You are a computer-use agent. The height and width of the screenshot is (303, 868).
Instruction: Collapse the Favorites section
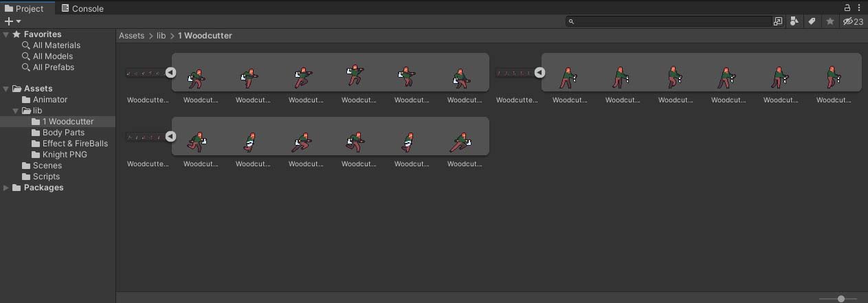pos(6,34)
